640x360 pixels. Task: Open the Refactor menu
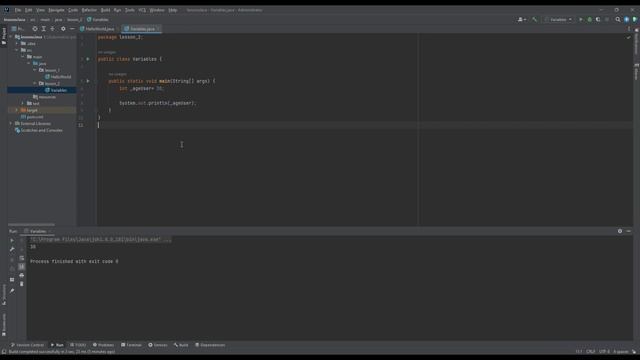89,10
